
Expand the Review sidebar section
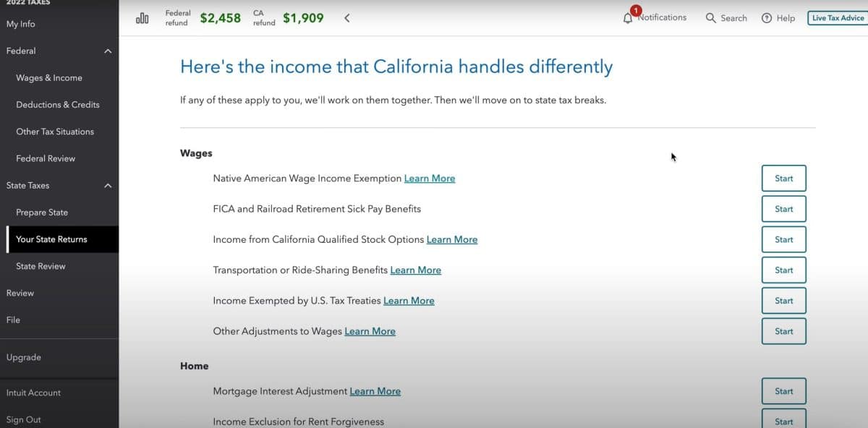pyautogui.click(x=20, y=293)
